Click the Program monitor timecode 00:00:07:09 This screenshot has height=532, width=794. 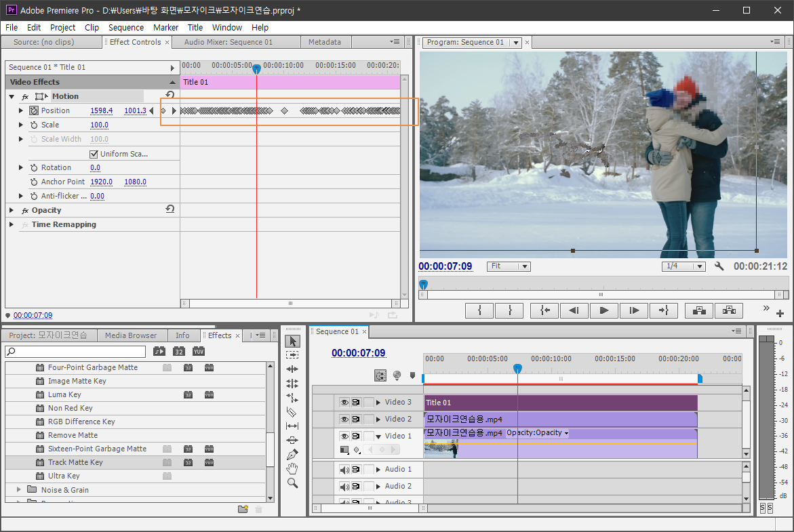tap(445, 266)
